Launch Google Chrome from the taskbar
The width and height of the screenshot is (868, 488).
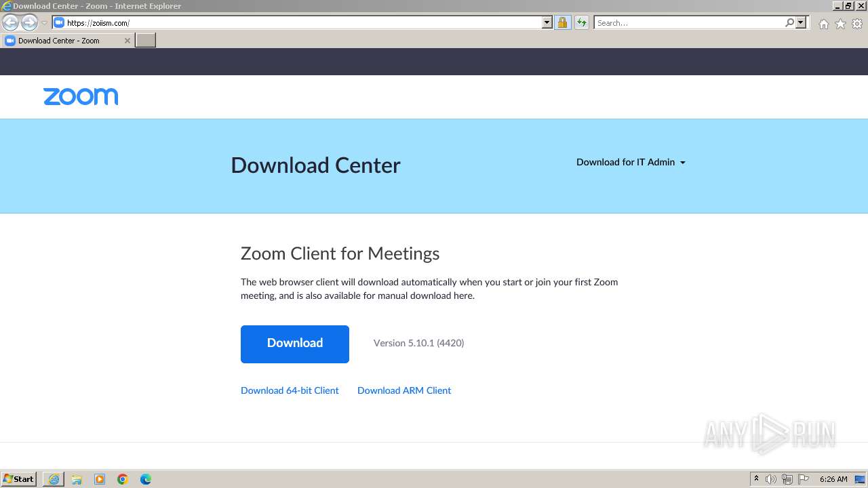(123, 479)
